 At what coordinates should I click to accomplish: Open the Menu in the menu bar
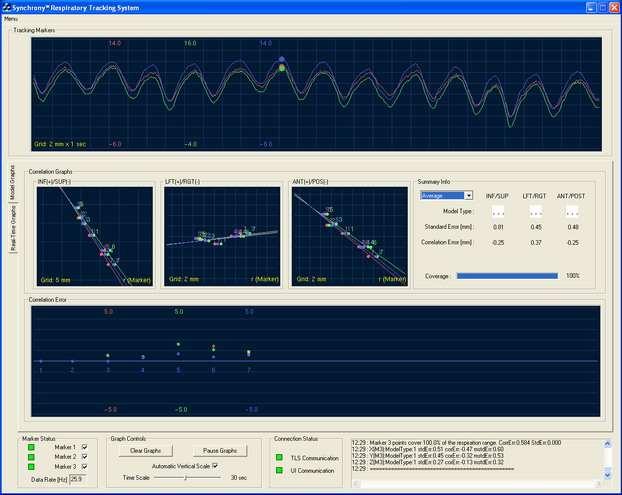click(x=11, y=19)
